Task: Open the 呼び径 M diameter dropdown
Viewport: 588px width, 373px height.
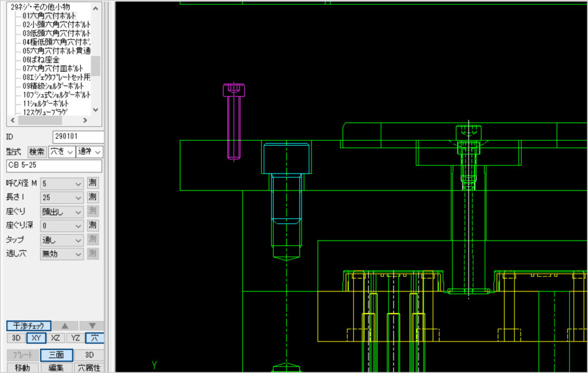Action: click(62, 184)
